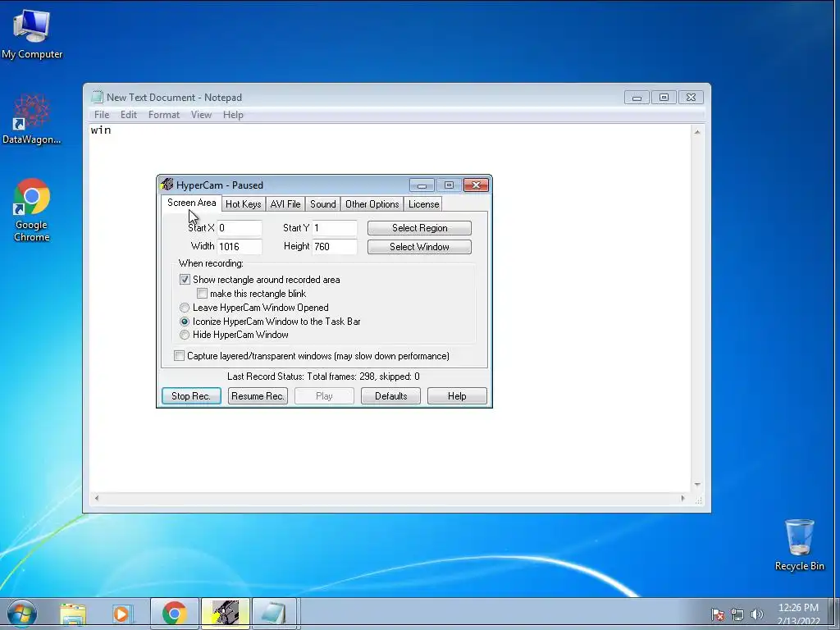
Task: Open the volume speaker tray icon
Action: tap(756, 614)
